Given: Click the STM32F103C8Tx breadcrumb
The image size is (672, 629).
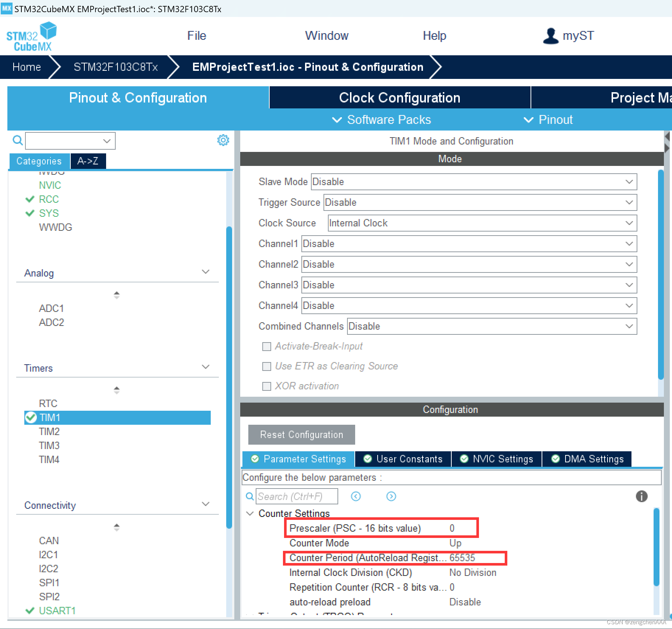Looking at the screenshot, I should tap(116, 67).
